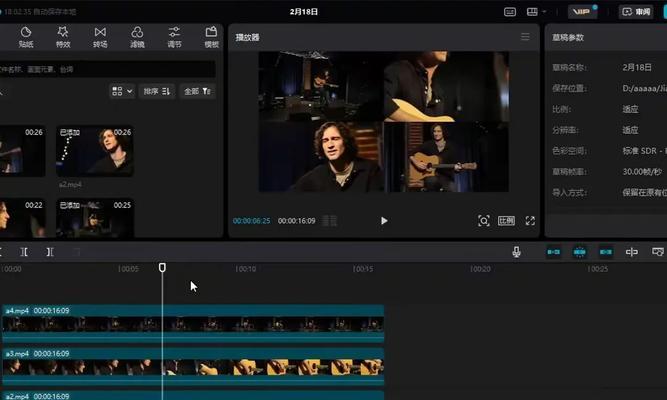This screenshot has height=400, width=667.
Task: Select the a4.mp4 clip on timeline
Action: coord(193,323)
